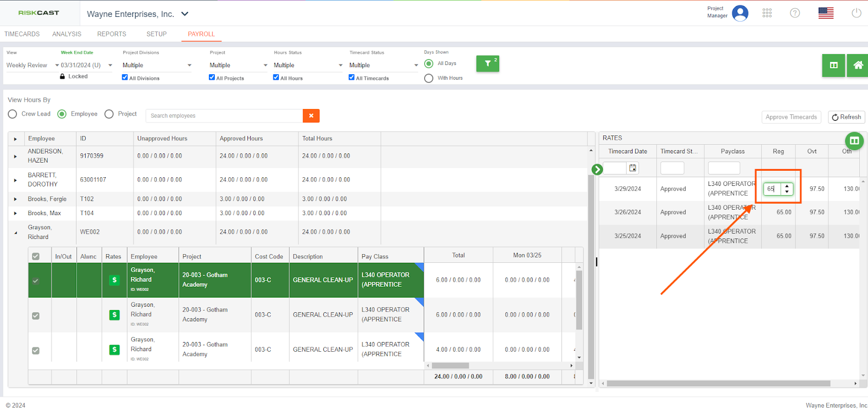Click the Search employees field
Viewport: 868px width, 413px height.
tap(224, 115)
